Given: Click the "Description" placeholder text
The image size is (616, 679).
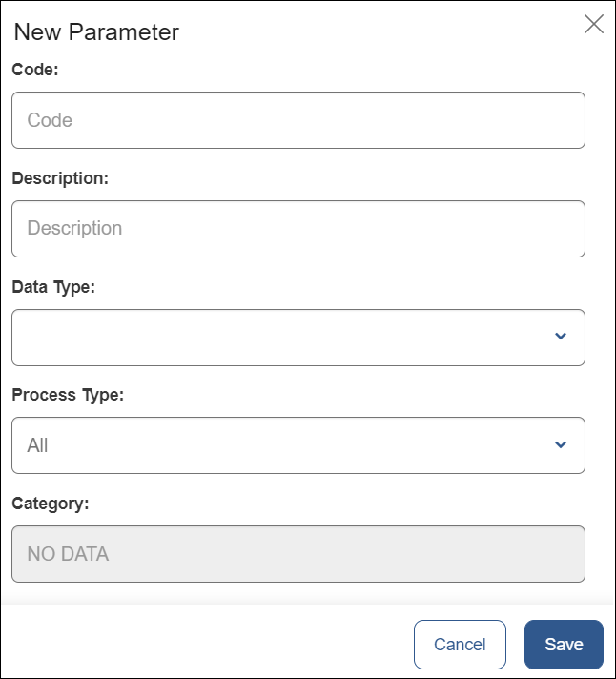Looking at the screenshot, I should (74, 229).
